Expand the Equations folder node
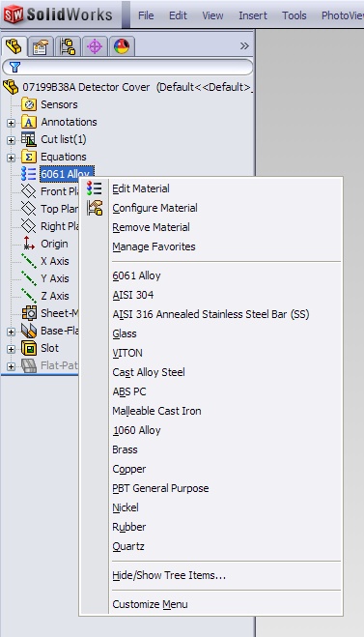The width and height of the screenshot is (364, 637). coord(11,158)
